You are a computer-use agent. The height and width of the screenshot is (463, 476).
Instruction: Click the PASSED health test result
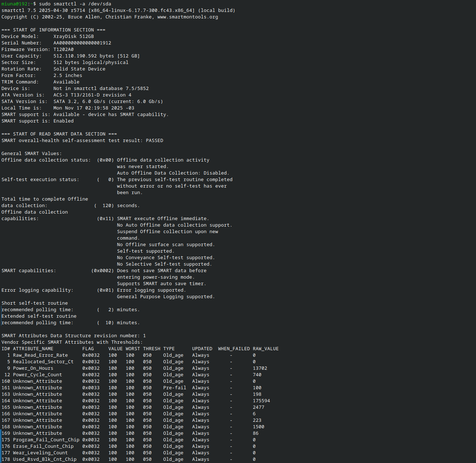154,141
